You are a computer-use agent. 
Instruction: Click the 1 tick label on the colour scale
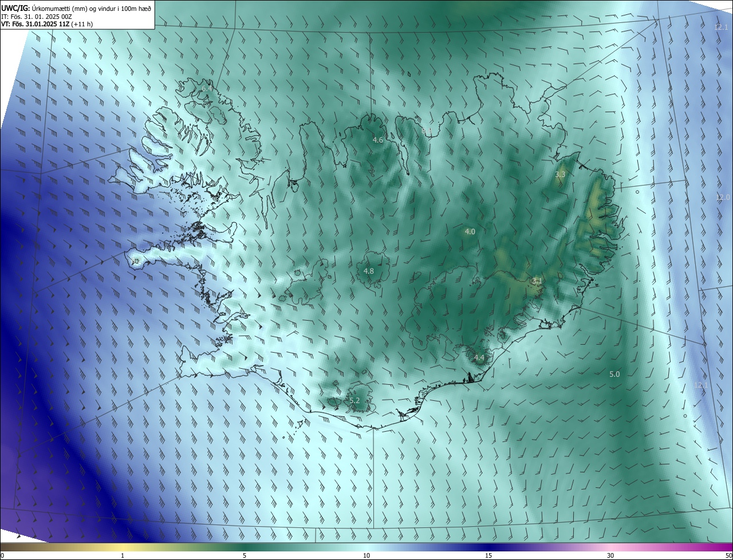coord(123,555)
